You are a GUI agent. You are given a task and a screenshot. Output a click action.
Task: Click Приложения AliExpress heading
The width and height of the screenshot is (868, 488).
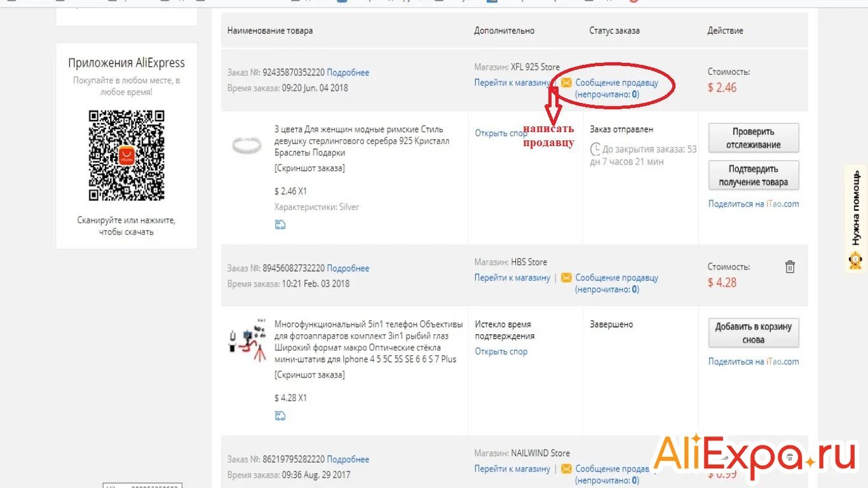coord(126,63)
